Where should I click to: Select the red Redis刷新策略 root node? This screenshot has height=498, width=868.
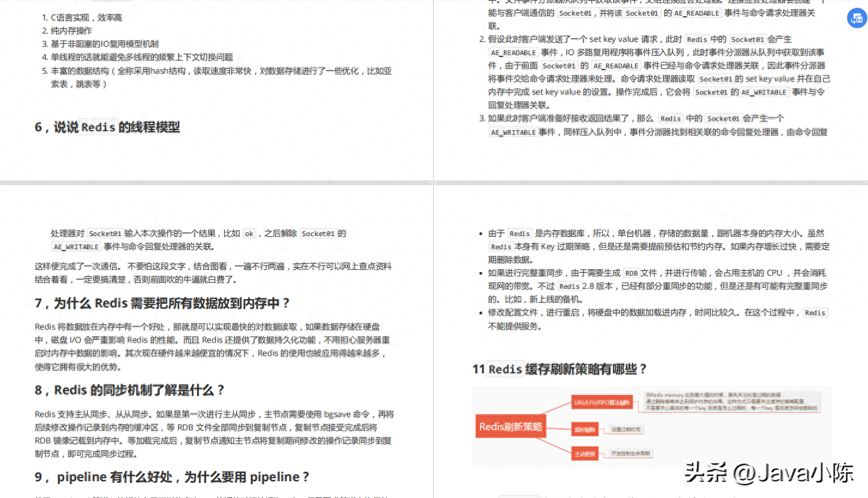tap(510, 427)
